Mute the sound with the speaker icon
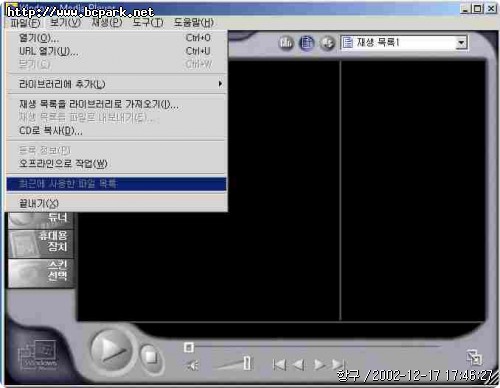This screenshot has height=388, width=500. point(192,365)
